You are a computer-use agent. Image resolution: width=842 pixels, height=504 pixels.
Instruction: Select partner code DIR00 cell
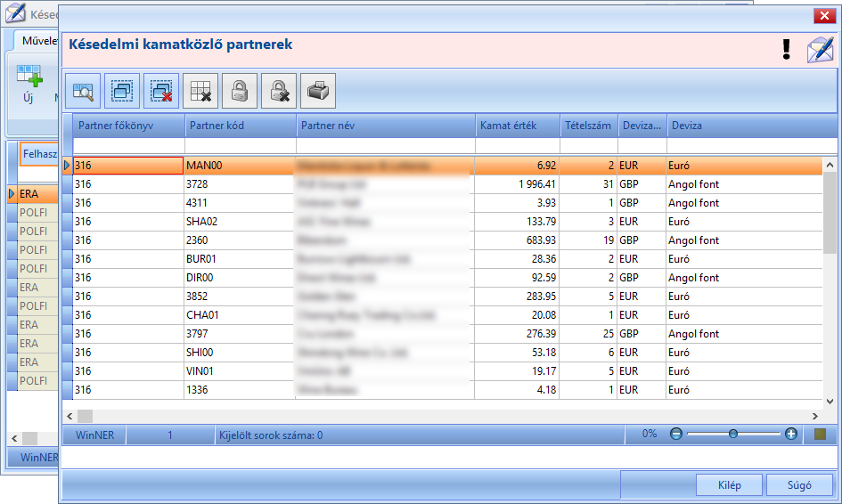[x=240, y=278]
